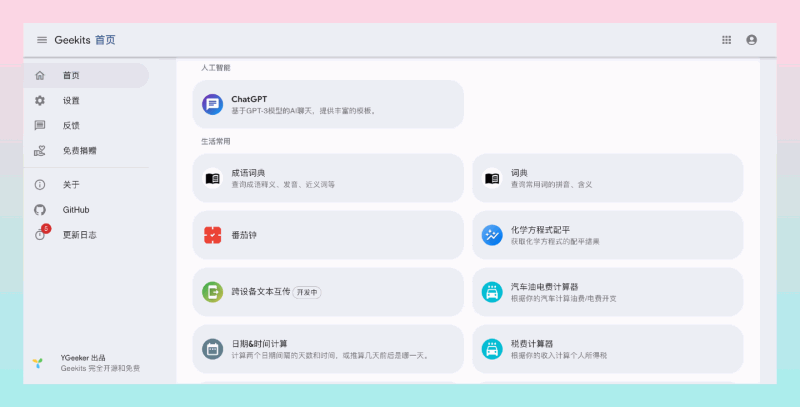Click 'Geekits 完全开源和免费' footer text
Image resolution: width=800 pixels, height=407 pixels.
pyautogui.click(x=101, y=368)
